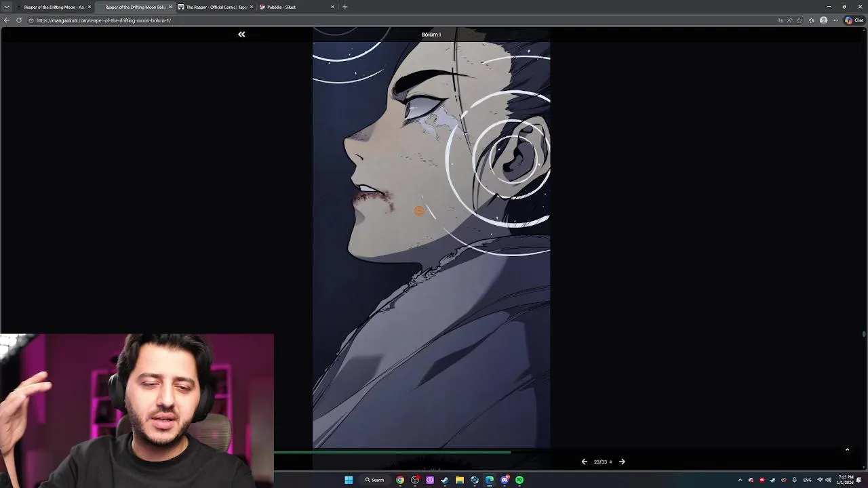Go to next page arrow in reader

[x=622, y=462]
